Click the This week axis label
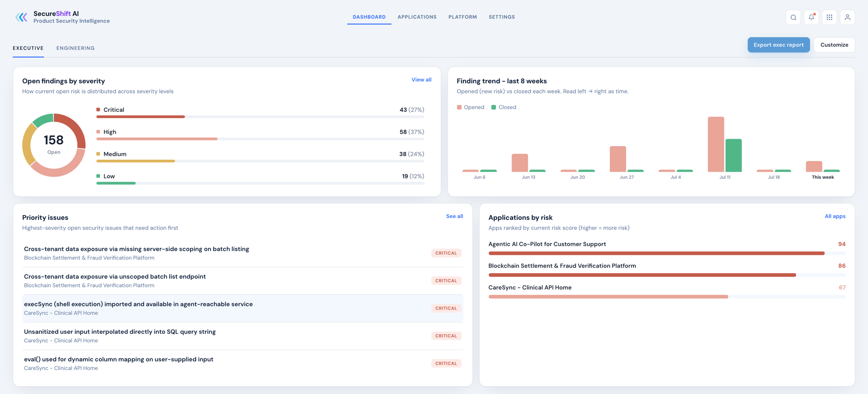 pos(823,177)
